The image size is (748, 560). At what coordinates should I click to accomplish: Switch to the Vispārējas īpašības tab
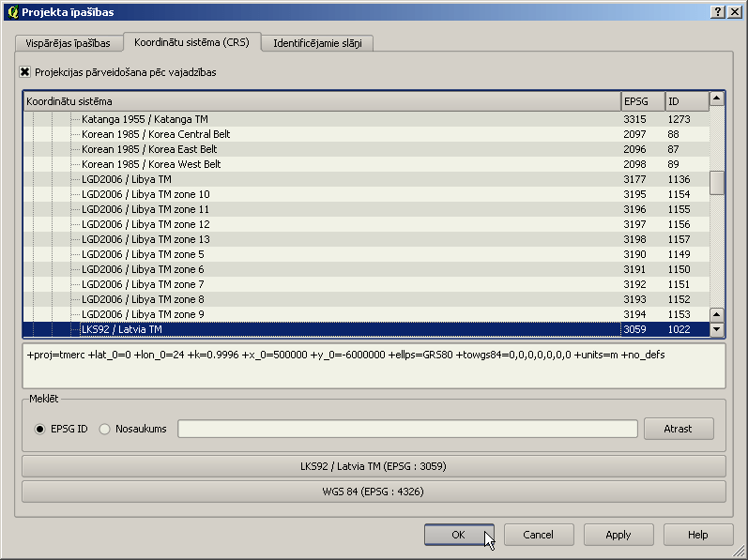tap(68, 43)
